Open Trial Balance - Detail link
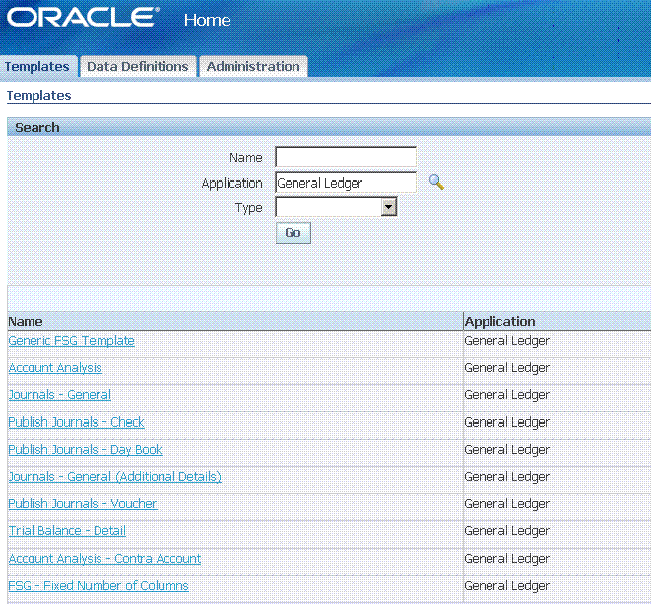Image resolution: width=651 pixels, height=604 pixels. (x=67, y=531)
